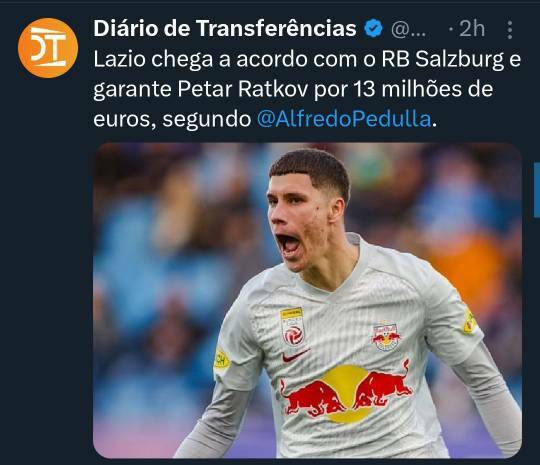Click the Red Bull bulls logo on the jersey
Viewport: 540px width, 465px height.
tap(345, 392)
